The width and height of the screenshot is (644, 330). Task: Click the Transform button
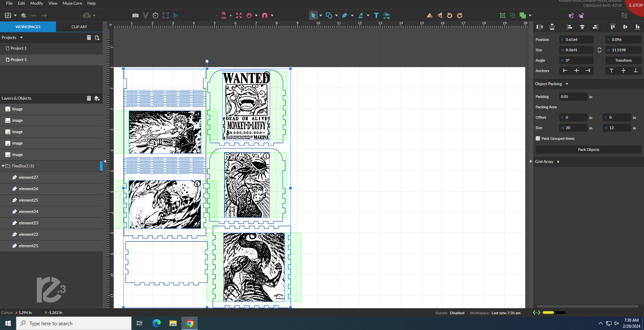[623, 60]
